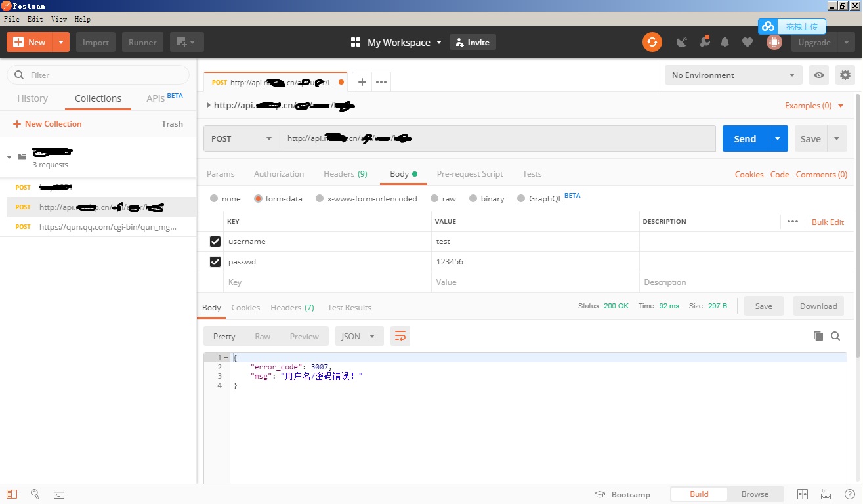Click the New Collection link
863x504 pixels.
(47, 123)
